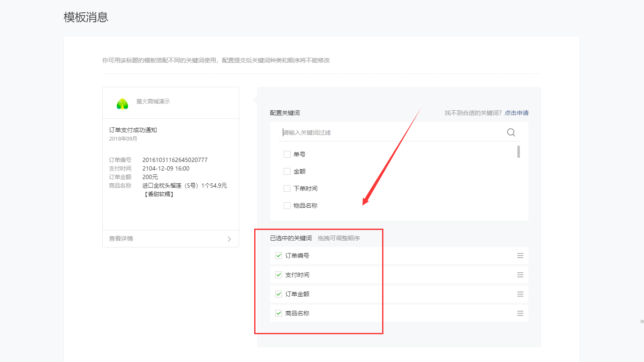Check the 金额 keyword checkbox
Viewport: 644px width, 362px height.
[287, 171]
